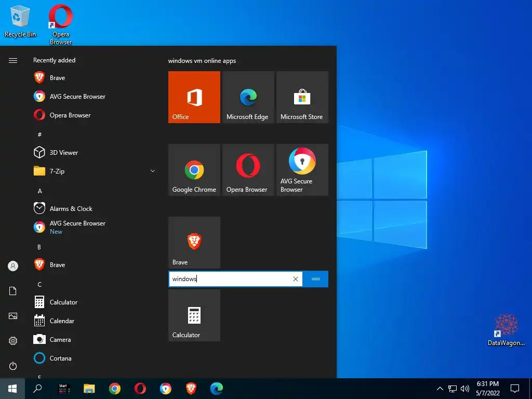Launch Brave from taskbar

(x=191, y=389)
